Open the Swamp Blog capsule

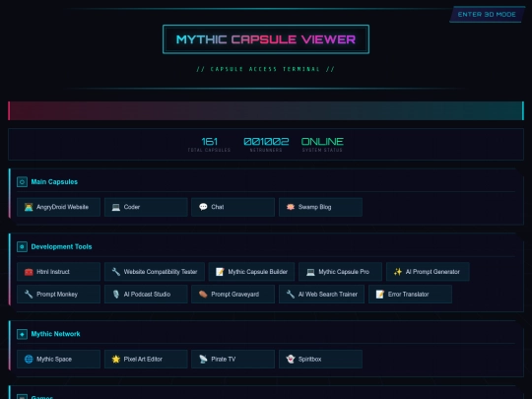[x=320, y=207]
